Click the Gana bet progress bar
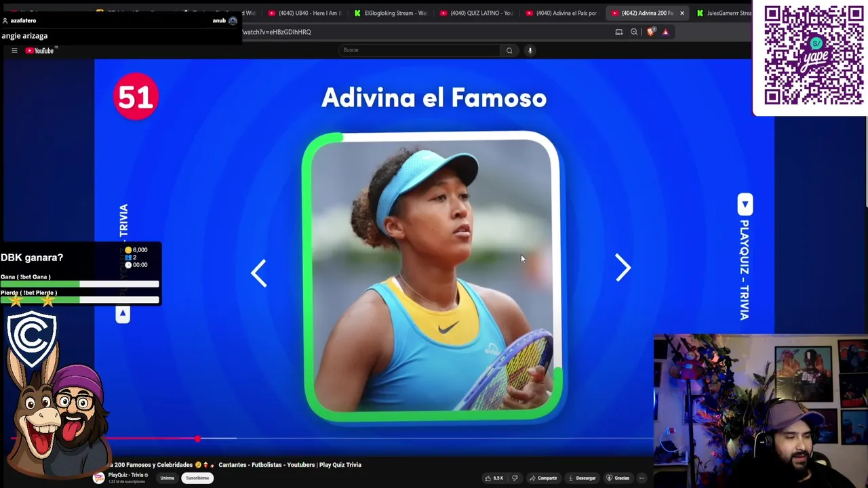868x488 pixels. 80,284
